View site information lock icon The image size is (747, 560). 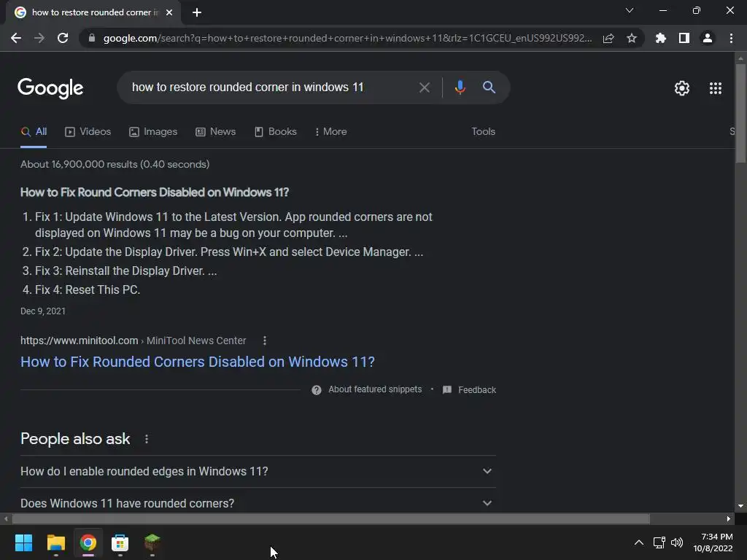coord(92,38)
